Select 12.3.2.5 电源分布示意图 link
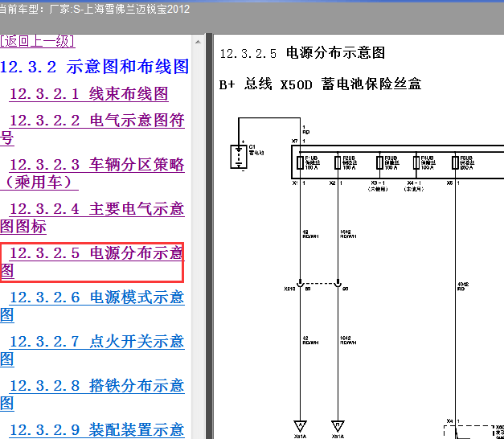This screenshot has height=439, width=504. 92,262
